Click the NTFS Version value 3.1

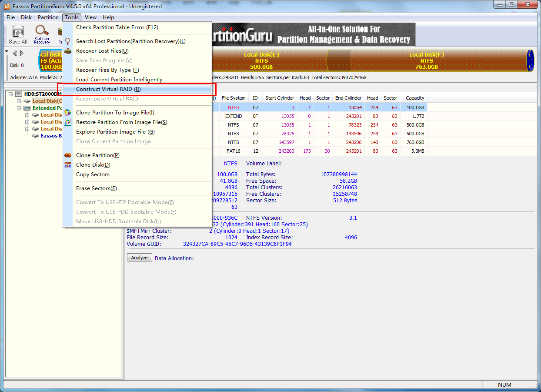coord(353,218)
